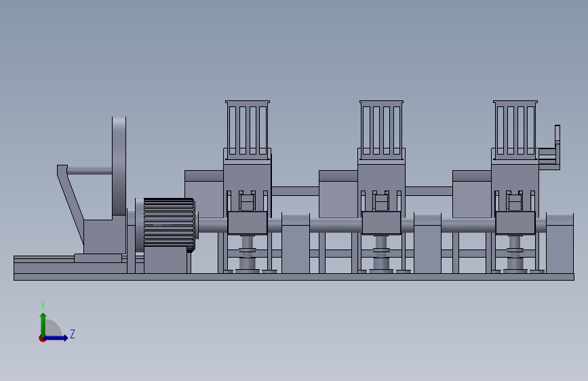The image size is (588, 381).
Task: Select the angled support arm at far left
Action: 70,204
